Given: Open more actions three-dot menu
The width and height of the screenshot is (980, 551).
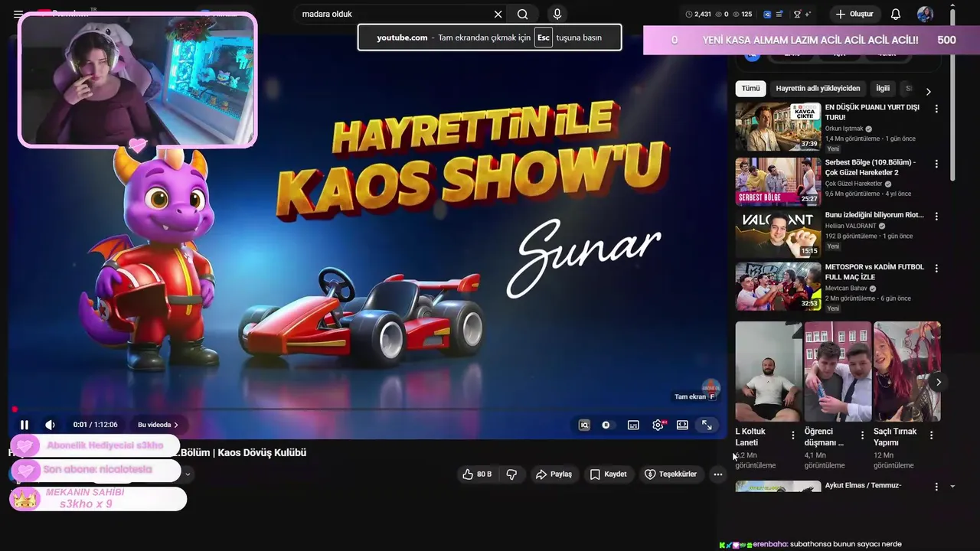Looking at the screenshot, I should point(717,474).
